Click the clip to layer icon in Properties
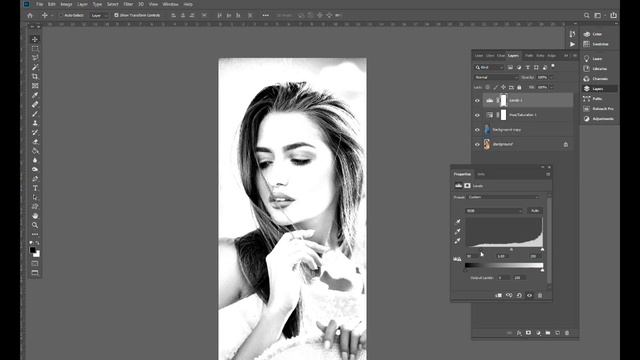640x360 pixels. point(498,295)
